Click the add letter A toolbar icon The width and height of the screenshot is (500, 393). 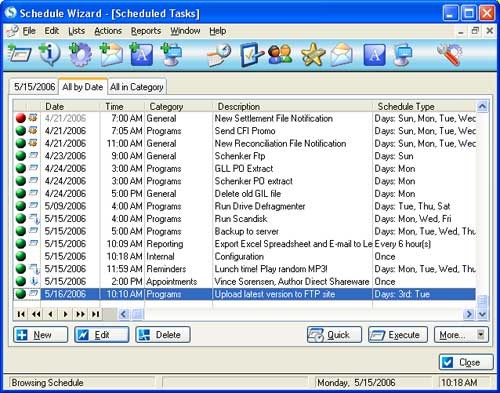click(141, 54)
